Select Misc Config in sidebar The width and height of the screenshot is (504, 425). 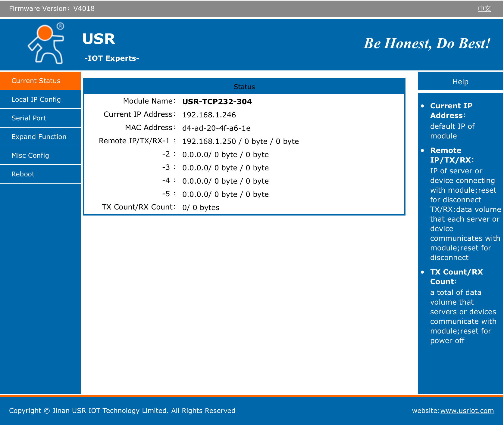tap(40, 155)
